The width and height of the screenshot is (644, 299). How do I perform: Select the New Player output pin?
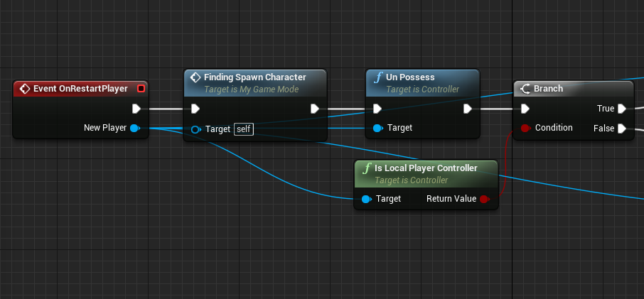pos(135,128)
